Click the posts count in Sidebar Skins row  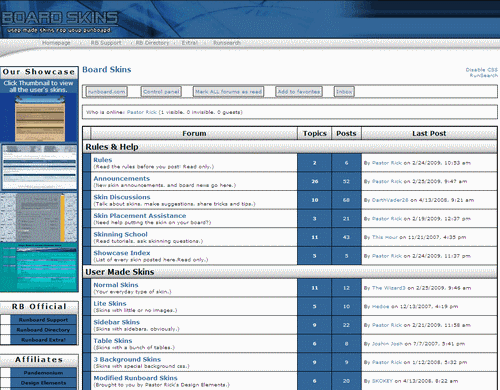(x=346, y=325)
